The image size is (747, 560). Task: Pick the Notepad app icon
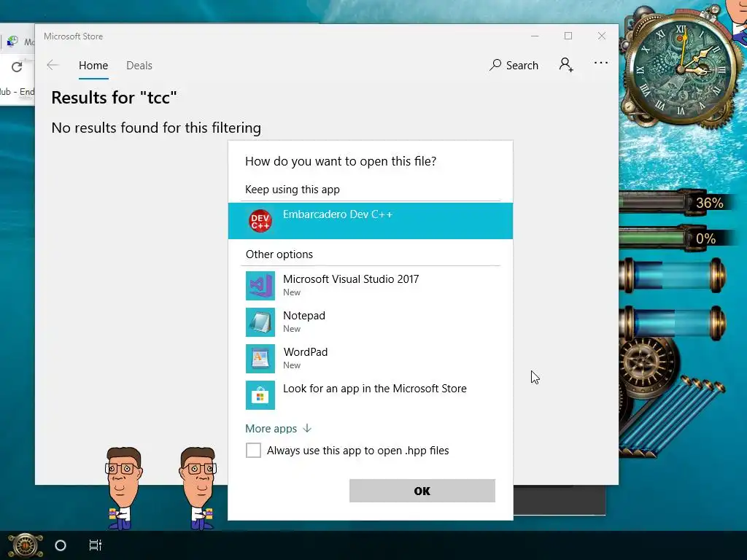(x=260, y=322)
